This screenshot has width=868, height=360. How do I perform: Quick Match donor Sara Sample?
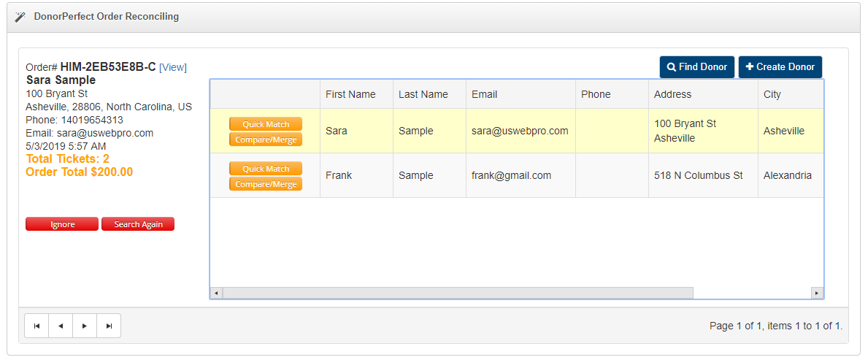pyautogui.click(x=265, y=124)
